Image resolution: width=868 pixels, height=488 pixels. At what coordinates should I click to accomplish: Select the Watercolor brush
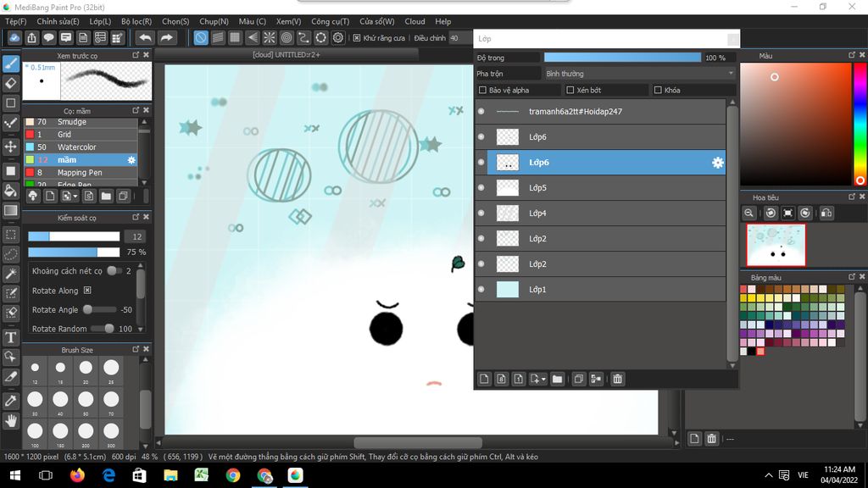point(81,147)
